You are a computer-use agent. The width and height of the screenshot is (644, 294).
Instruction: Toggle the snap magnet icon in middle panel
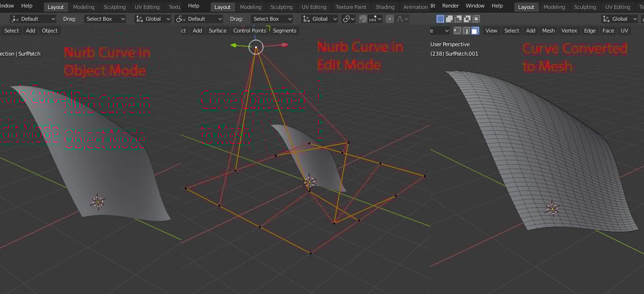[x=363, y=19]
